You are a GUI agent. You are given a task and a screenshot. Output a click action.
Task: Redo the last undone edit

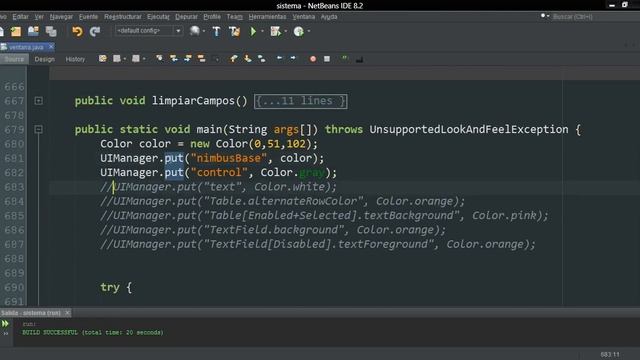click(95, 31)
